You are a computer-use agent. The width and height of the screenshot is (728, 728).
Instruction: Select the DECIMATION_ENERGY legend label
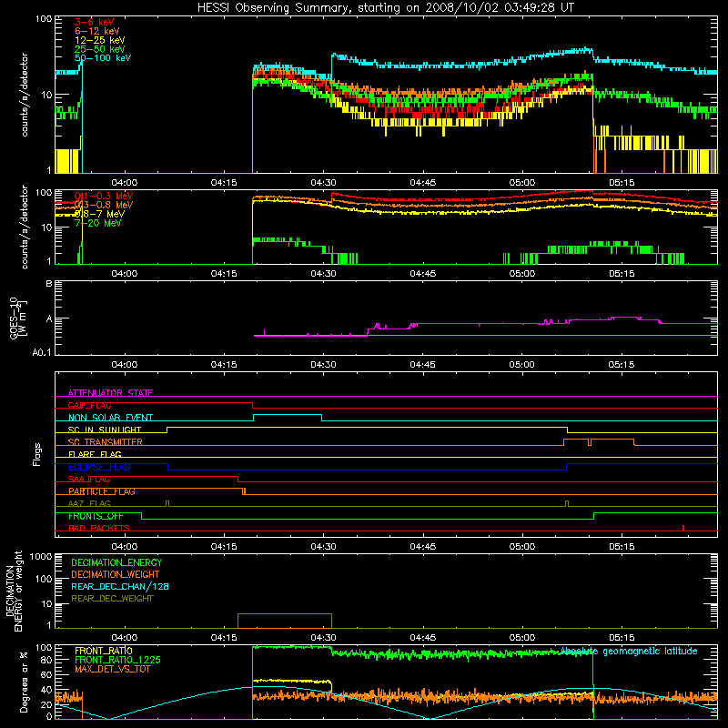[x=116, y=562]
